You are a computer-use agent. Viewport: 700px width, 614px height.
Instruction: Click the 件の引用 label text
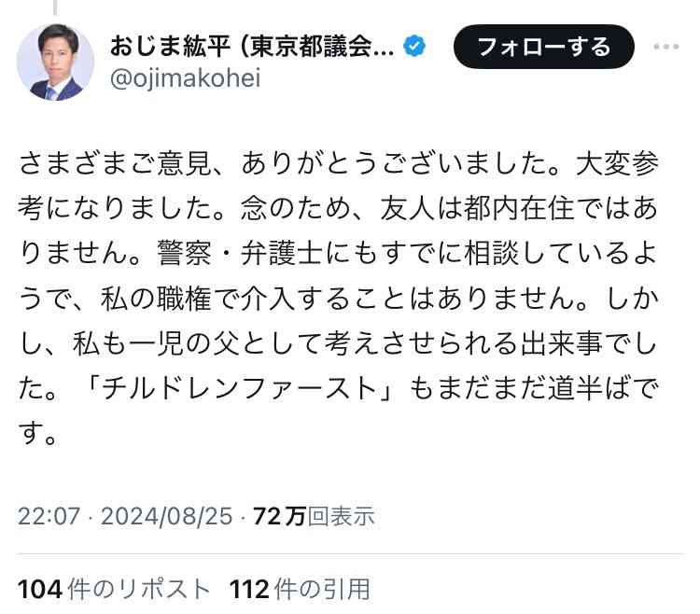pos(323,589)
